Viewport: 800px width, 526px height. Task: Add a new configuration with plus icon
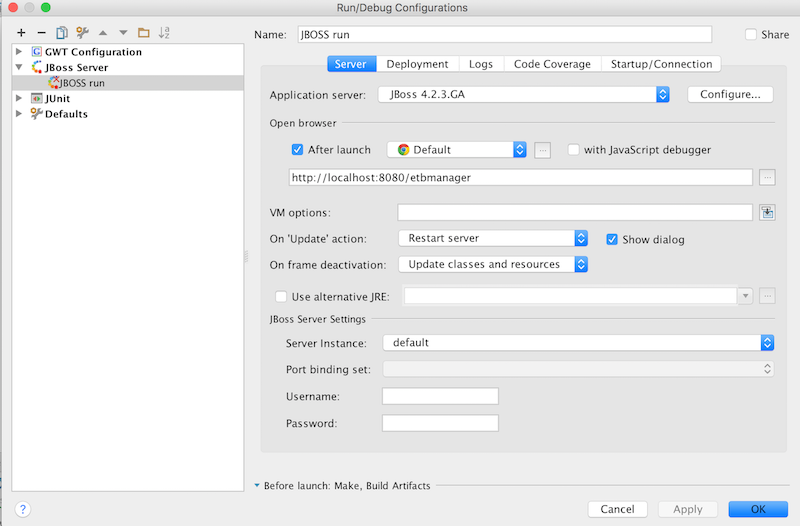(x=21, y=33)
